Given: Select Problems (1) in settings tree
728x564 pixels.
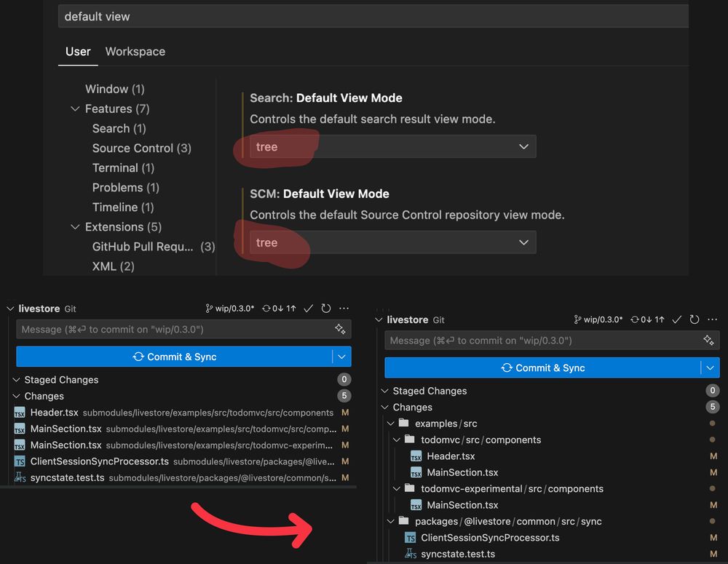Looking at the screenshot, I should [125, 188].
